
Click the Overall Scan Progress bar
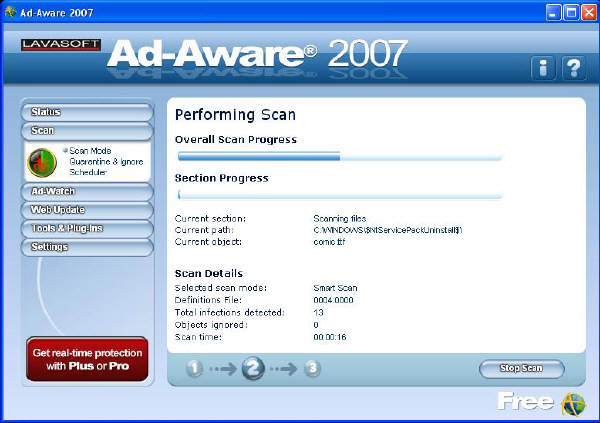pos(340,156)
